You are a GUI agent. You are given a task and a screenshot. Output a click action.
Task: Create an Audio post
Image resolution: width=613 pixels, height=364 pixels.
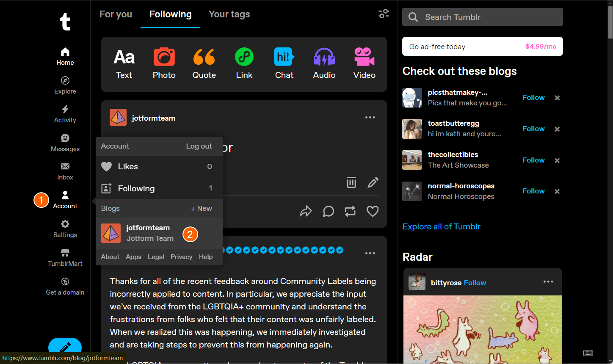click(324, 64)
